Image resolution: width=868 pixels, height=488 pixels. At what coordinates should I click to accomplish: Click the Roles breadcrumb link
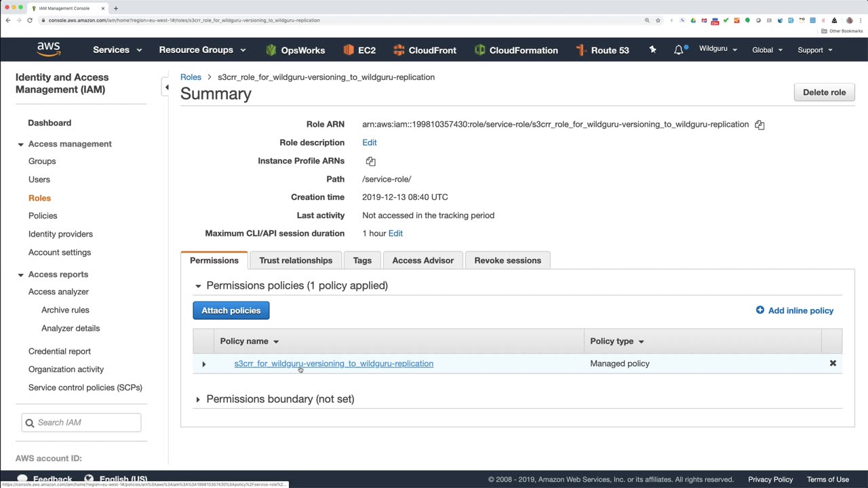pyautogui.click(x=191, y=77)
